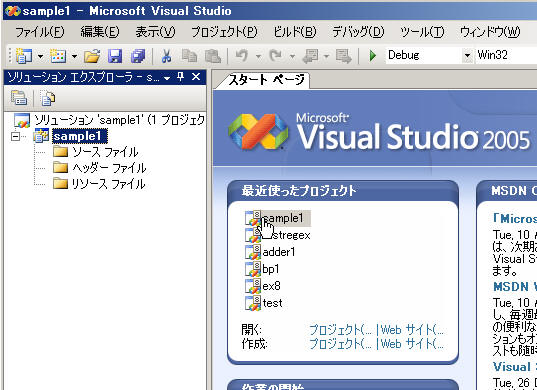Image resolution: width=537 pixels, height=390 pixels.
Task: Open the ウィンドウ(W) menu
Action: (x=490, y=32)
